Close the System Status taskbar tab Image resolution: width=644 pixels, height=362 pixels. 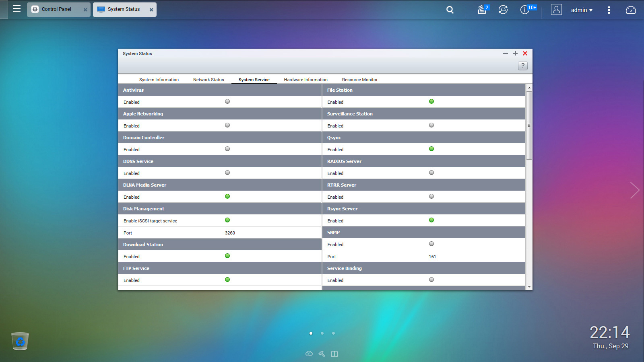click(151, 10)
